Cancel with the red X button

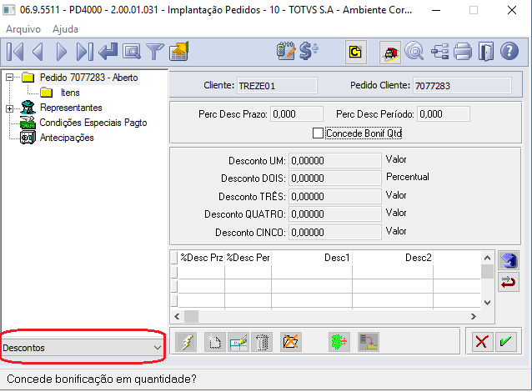coord(482,341)
